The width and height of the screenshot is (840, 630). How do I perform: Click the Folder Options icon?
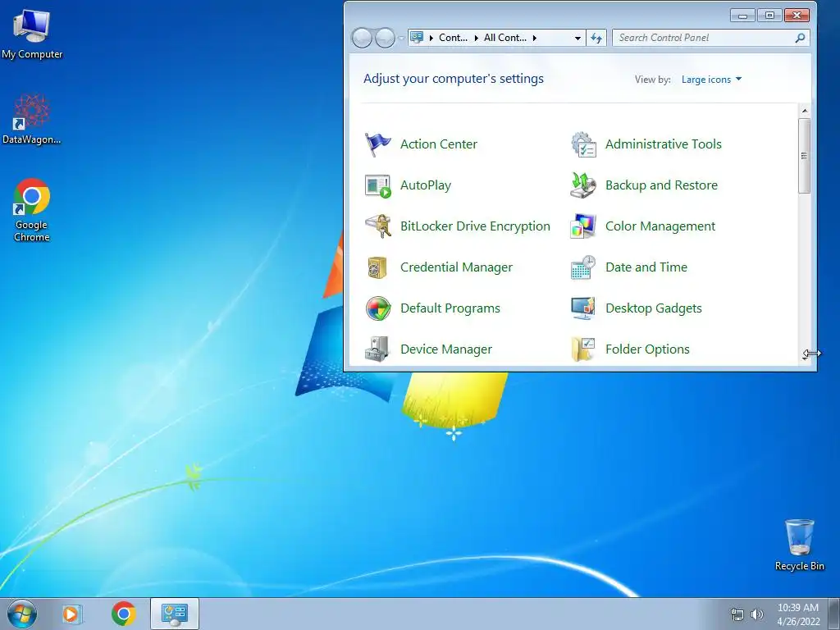click(583, 349)
